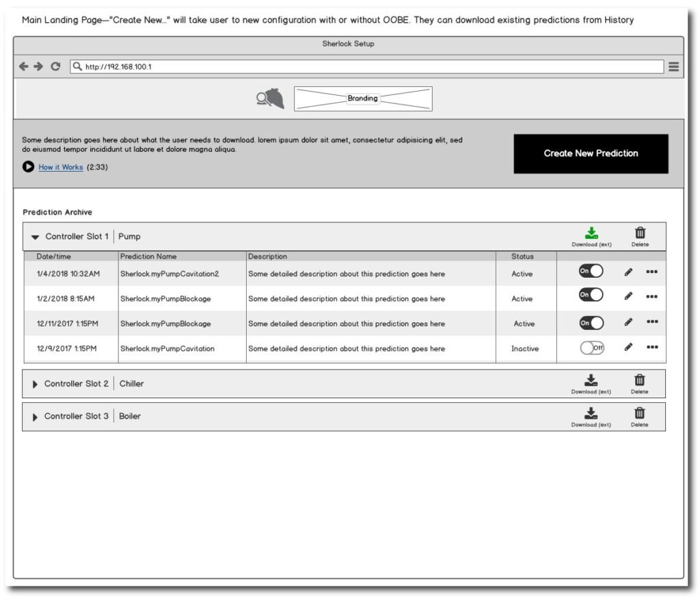The width and height of the screenshot is (700, 600).
Task: Turn off the 12/11/2017 myPumpBlockage toggle
Action: pyautogui.click(x=591, y=322)
